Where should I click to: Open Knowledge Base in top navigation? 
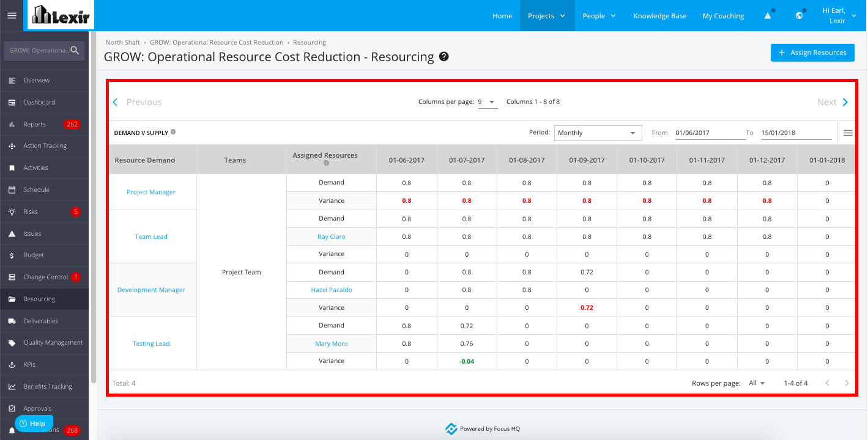tap(660, 16)
